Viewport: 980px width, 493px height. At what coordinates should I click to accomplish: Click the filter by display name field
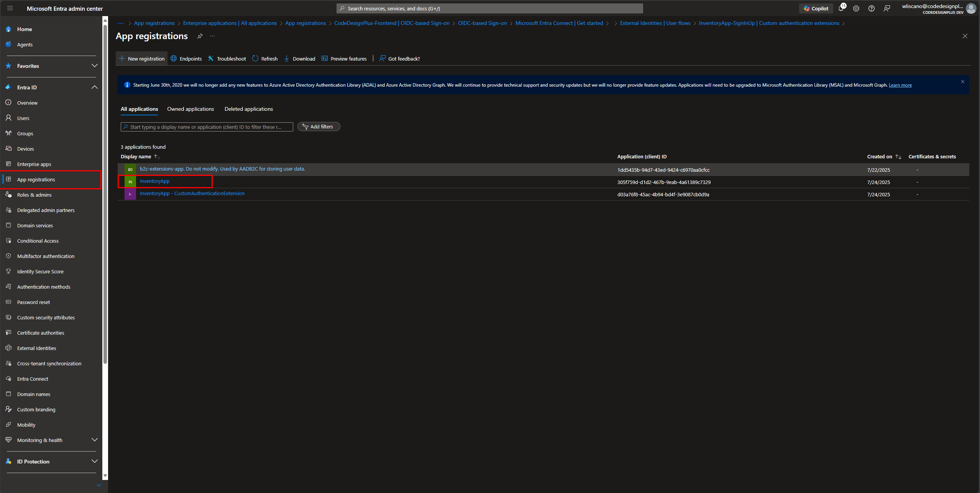(207, 127)
